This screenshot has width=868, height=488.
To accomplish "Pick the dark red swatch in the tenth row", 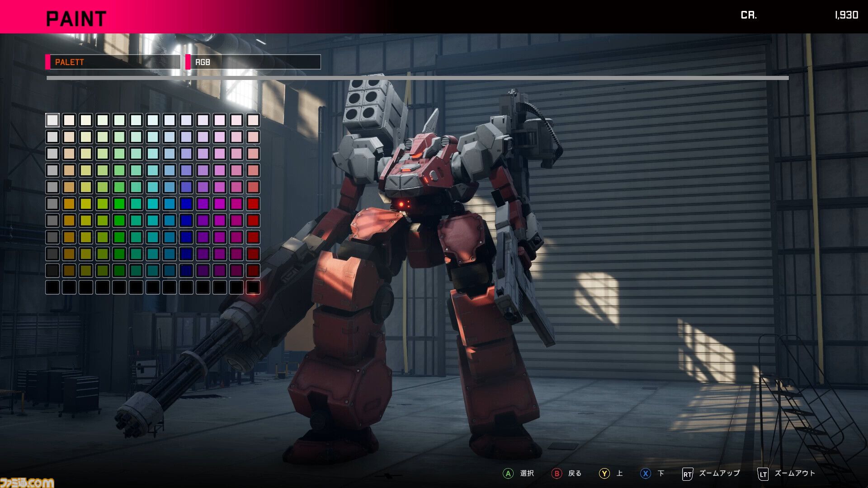I will pyautogui.click(x=253, y=270).
